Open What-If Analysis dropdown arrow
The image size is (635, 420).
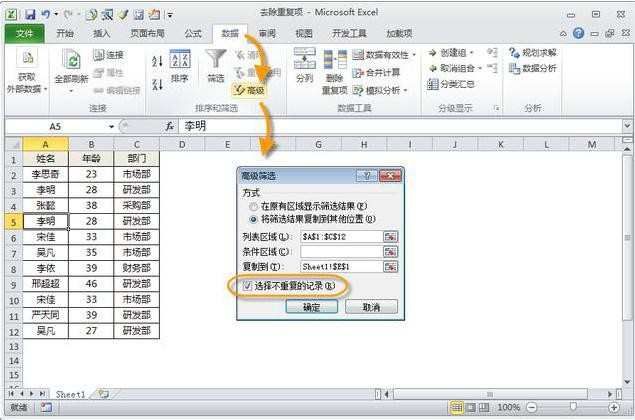point(405,90)
